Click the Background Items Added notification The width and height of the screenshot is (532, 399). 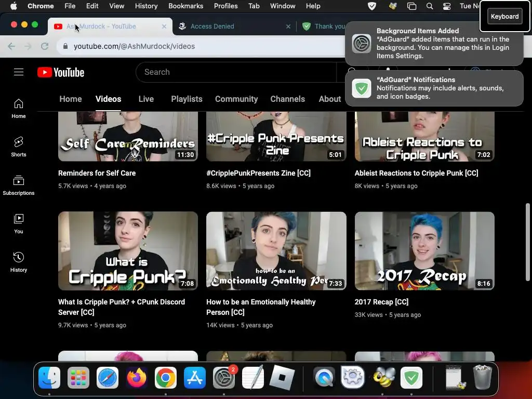434,44
